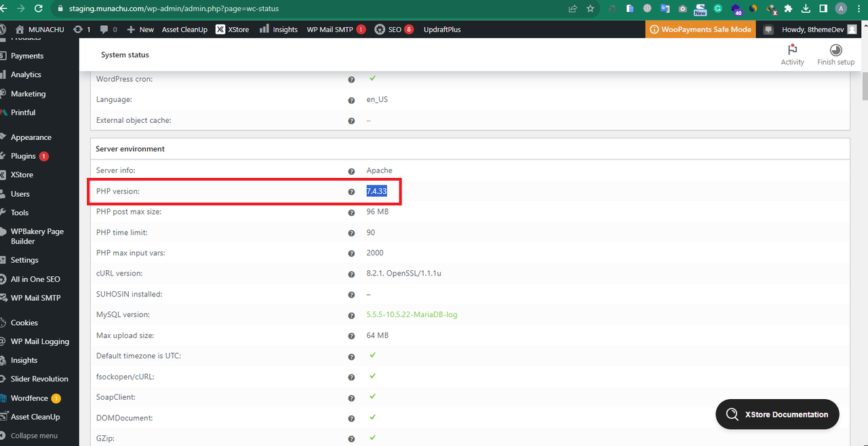This screenshot has width=868, height=446.
Task: Open the XStore Documentation button
Action: tap(777, 414)
